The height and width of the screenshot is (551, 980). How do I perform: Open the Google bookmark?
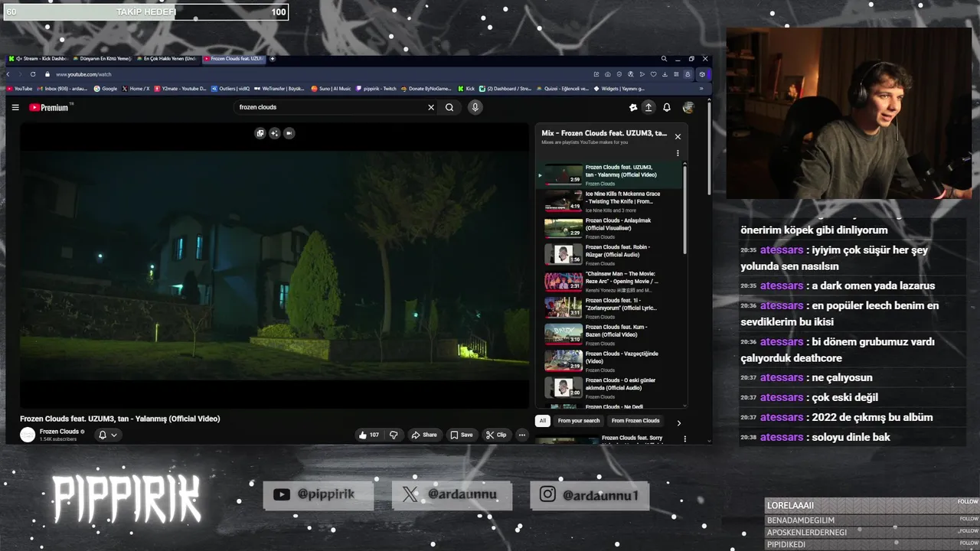click(x=106, y=89)
